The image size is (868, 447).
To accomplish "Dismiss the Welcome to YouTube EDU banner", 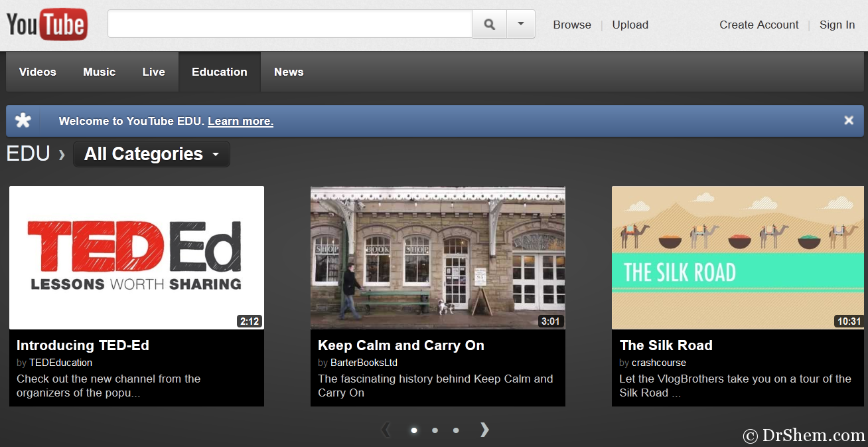I will pyautogui.click(x=849, y=120).
